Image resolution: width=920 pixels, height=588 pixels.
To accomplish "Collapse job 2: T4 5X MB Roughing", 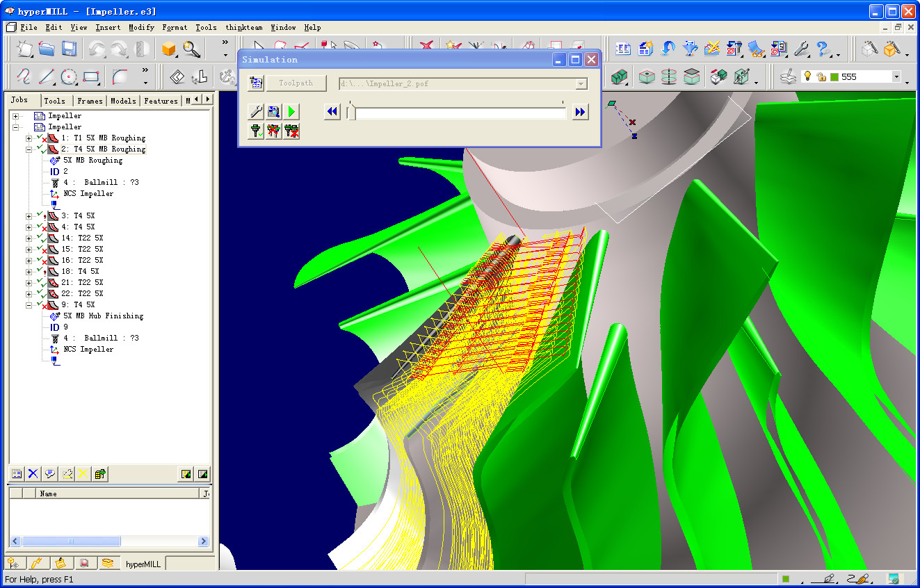I will tap(29, 149).
